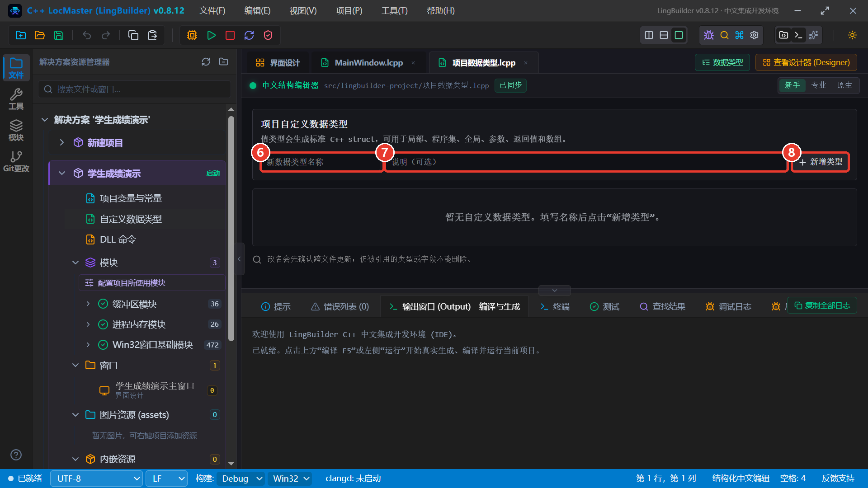Click the paste clipboard icon

[152, 35]
